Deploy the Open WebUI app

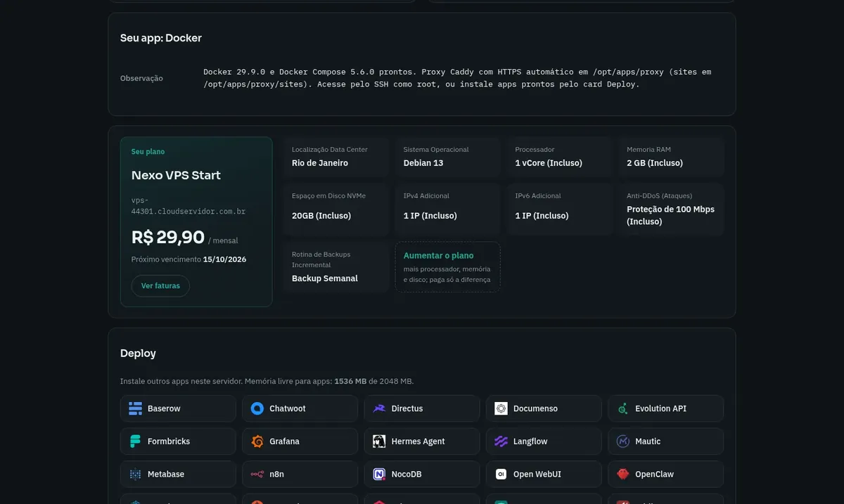(544, 474)
